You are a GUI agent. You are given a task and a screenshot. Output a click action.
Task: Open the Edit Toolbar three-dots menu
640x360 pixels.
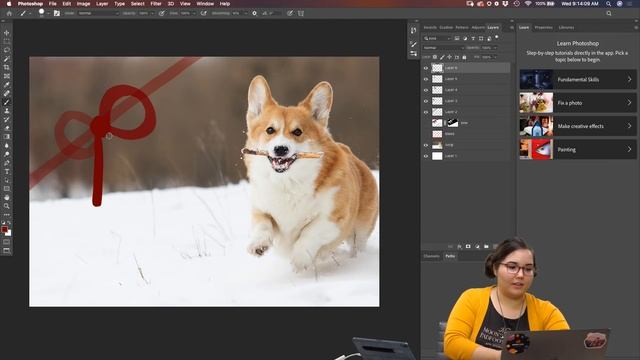click(7, 215)
